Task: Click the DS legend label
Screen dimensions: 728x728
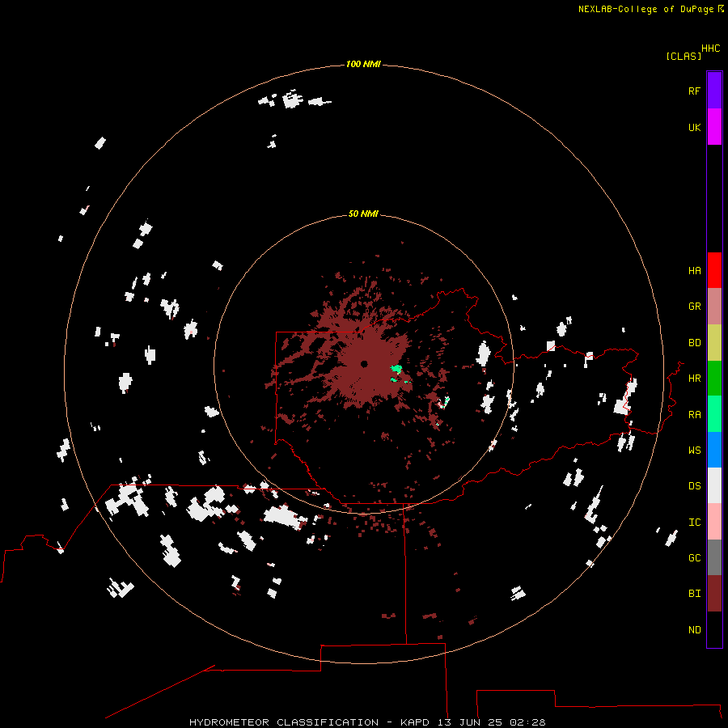Action: click(x=694, y=486)
